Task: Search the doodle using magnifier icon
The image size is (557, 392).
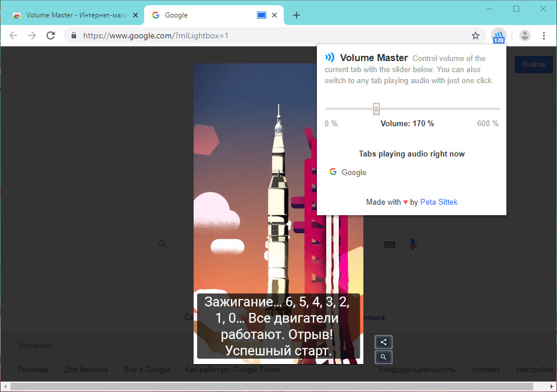Action: coord(384,357)
